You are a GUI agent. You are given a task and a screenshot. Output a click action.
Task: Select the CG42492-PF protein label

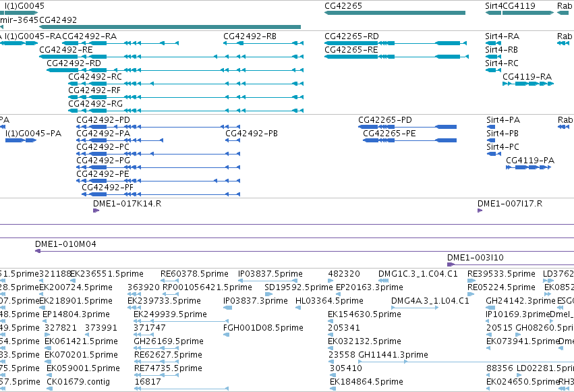pos(108,188)
